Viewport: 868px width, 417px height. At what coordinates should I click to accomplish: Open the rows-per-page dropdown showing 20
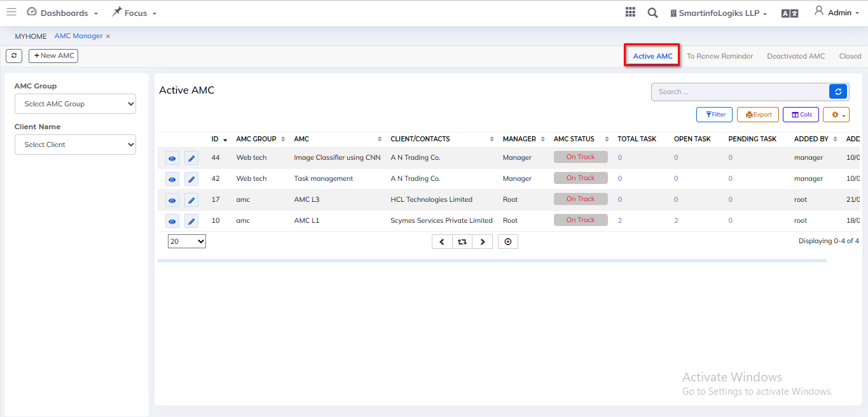click(x=187, y=242)
